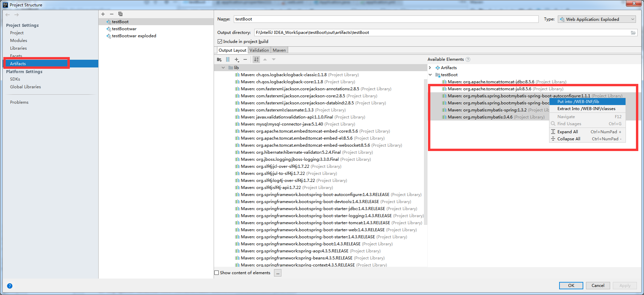The image size is (644, 295).
Task: Click library icon of mybatis:3.4.6
Action: (444, 117)
